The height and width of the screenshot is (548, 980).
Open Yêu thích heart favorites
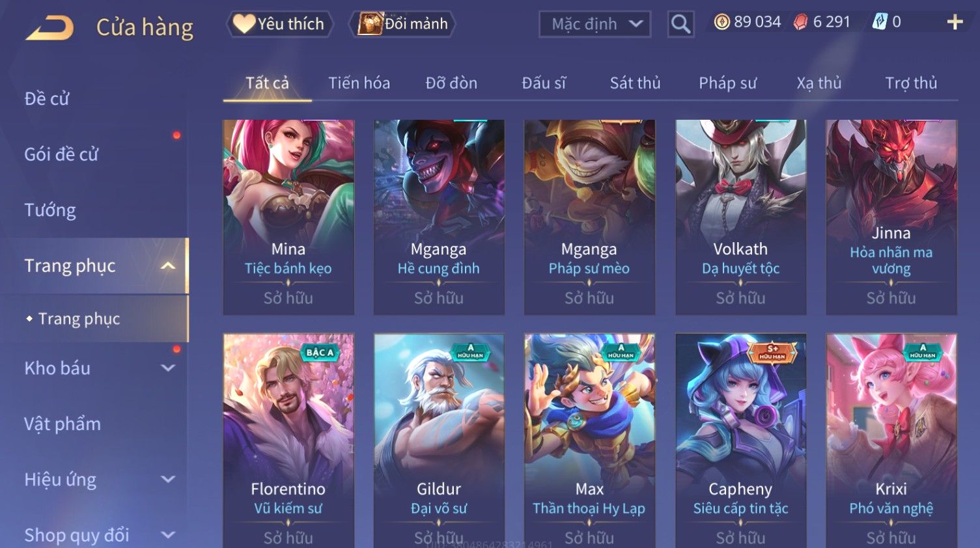pos(279,24)
